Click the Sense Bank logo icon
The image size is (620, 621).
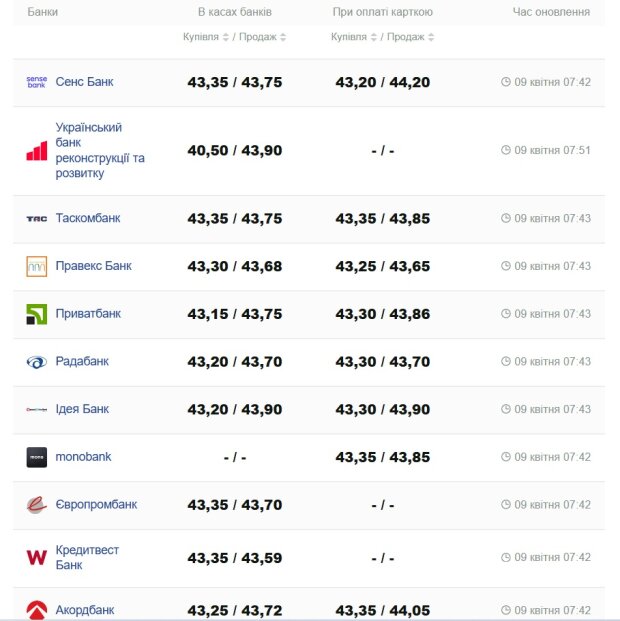(x=36, y=82)
